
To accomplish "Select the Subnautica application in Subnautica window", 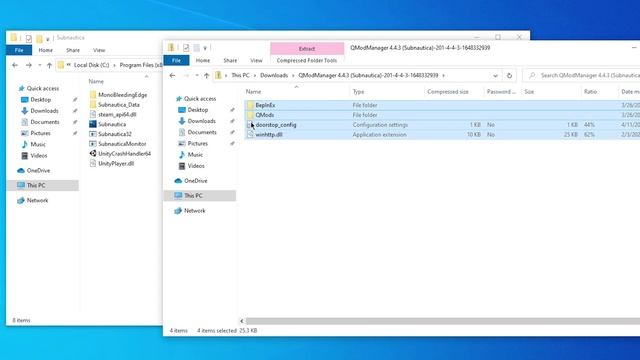I will [x=112, y=124].
